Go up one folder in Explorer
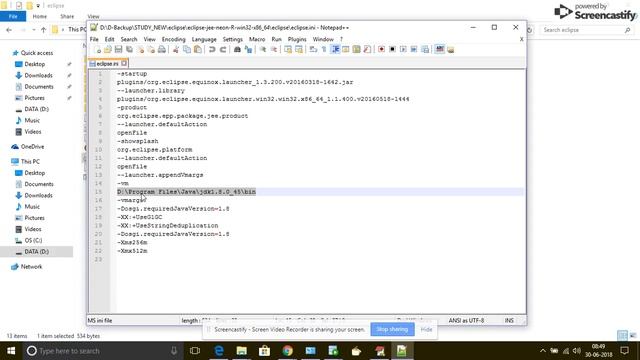 43,30
